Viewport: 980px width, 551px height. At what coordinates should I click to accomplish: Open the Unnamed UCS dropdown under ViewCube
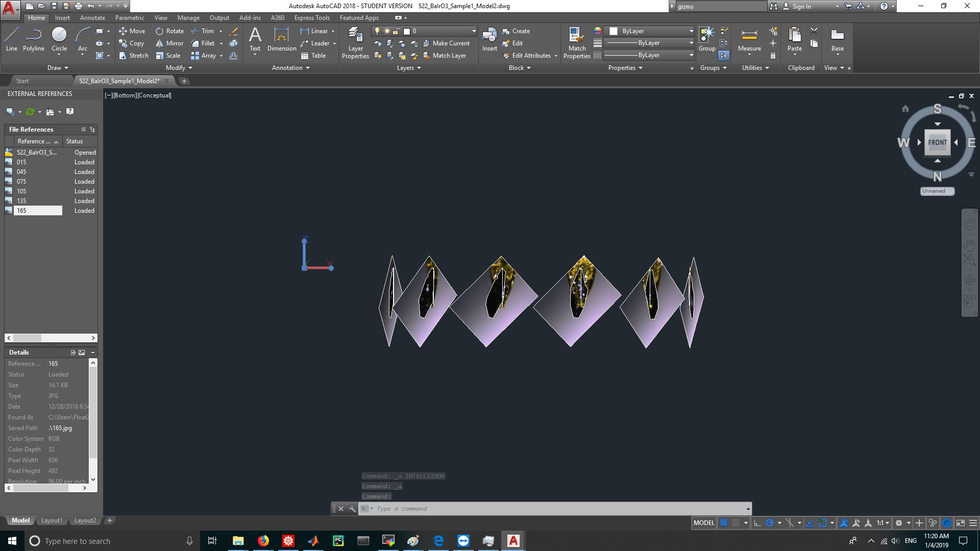click(937, 191)
